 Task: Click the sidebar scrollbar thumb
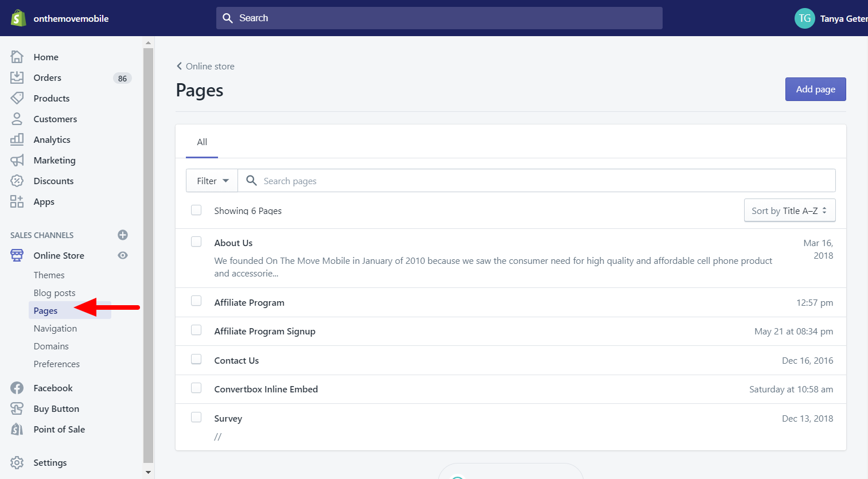pyautogui.click(x=148, y=255)
